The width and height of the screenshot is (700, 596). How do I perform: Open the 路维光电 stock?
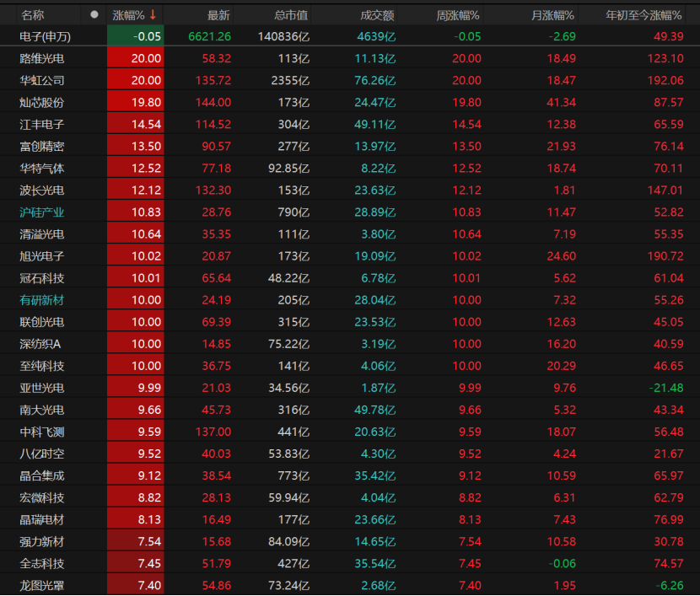point(42,58)
